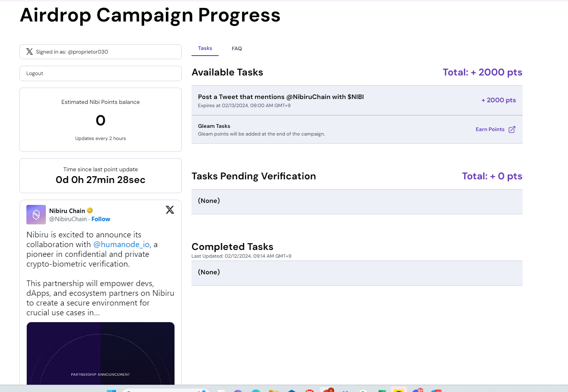Image resolution: width=568 pixels, height=392 pixels.
Task: Follow Nibiru Chain on the tweet
Action: (x=101, y=219)
